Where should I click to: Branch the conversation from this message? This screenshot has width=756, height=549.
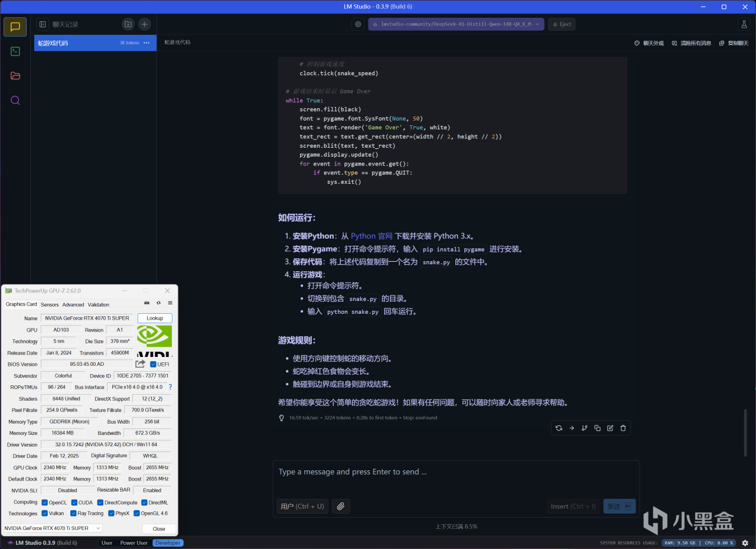pyautogui.click(x=585, y=428)
